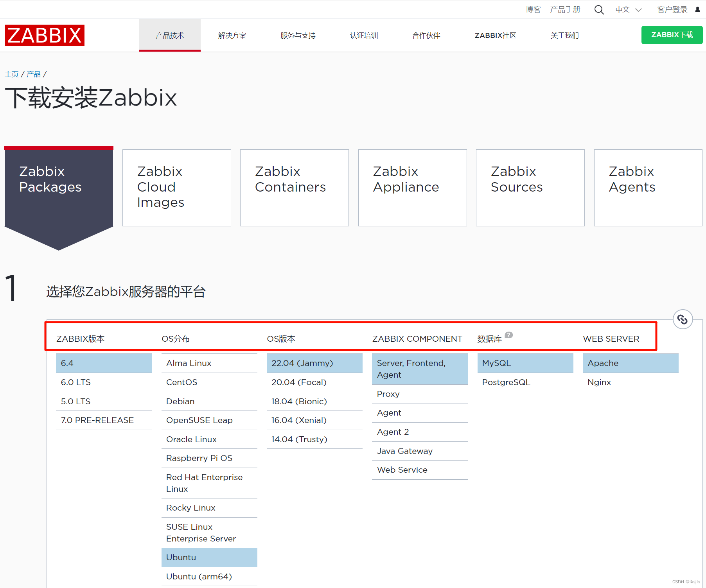Open the site search magnifier icon
The width and height of the screenshot is (706, 588).
point(599,9)
